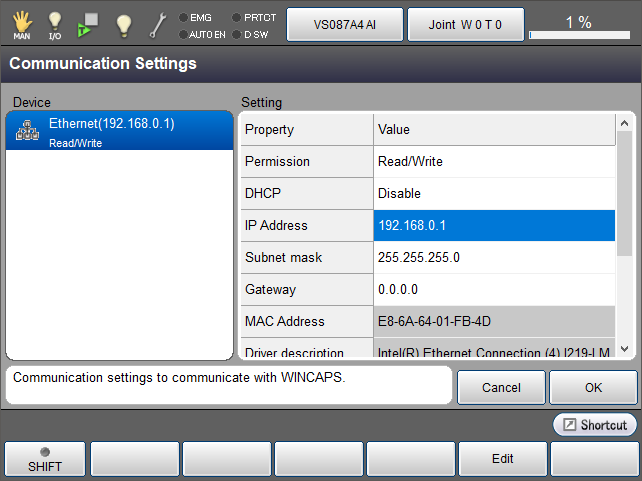Click the AUTO EN indicator lamp
This screenshot has width=642, height=481.
coord(183,35)
